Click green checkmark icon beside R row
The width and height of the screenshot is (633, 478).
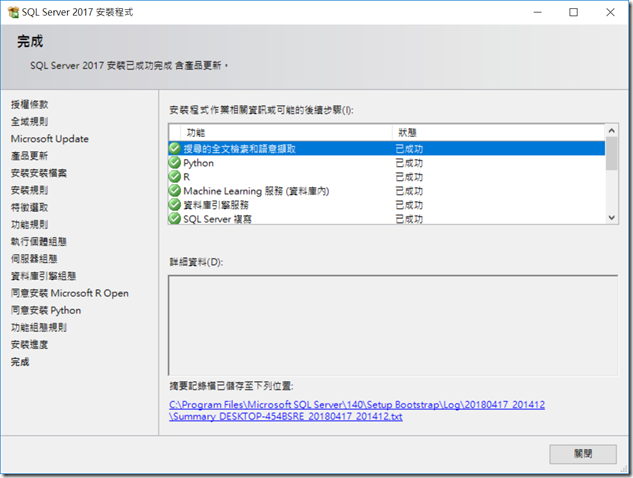tap(174, 177)
